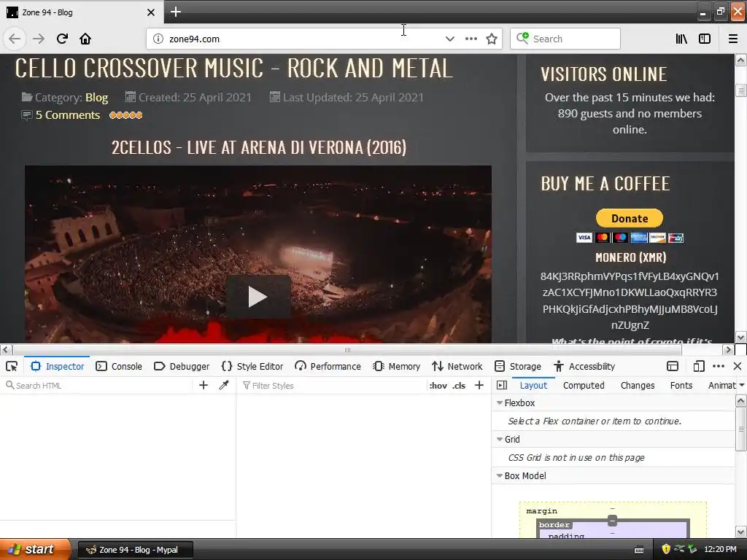Open the Style Editor panel

252,366
